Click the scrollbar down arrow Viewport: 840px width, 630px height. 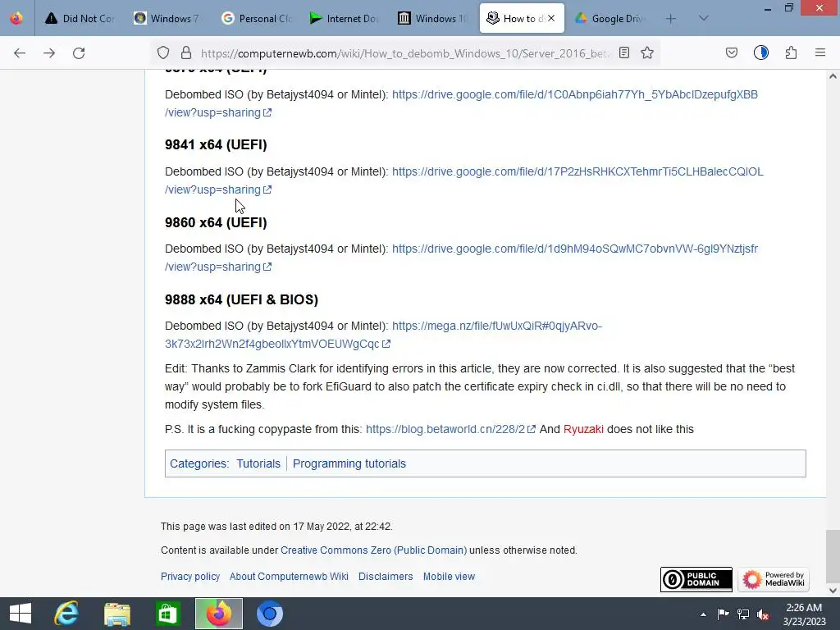click(833, 591)
